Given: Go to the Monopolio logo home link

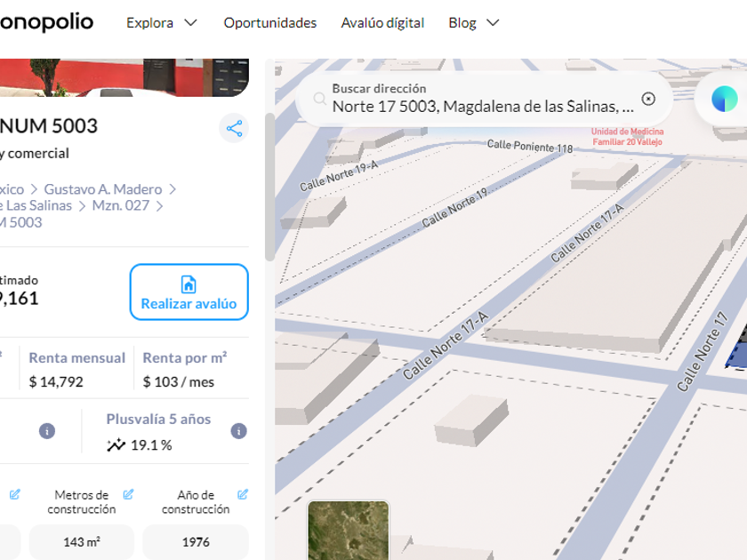Looking at the screenshot, I should pos(46,22).
